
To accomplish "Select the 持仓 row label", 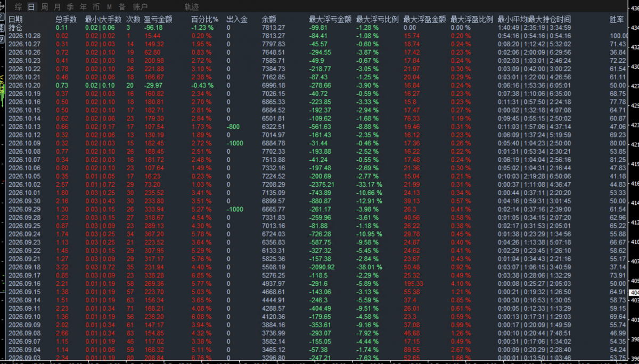I will click(x=16, y=27).
